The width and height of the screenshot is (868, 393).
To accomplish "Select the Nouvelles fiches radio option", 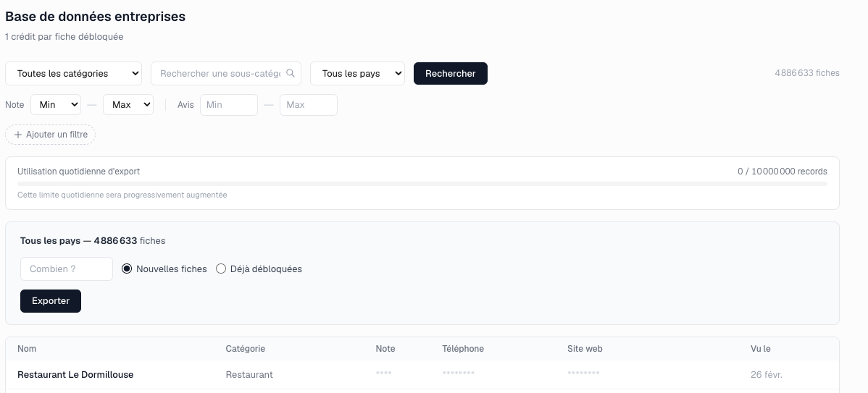I will point(127,269).
